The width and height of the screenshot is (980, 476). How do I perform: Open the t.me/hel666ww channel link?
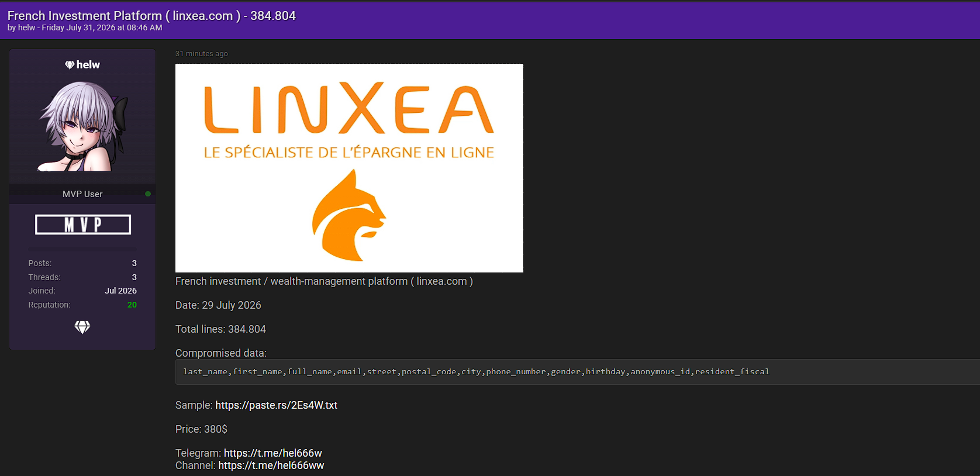click(x=271, y=465)
